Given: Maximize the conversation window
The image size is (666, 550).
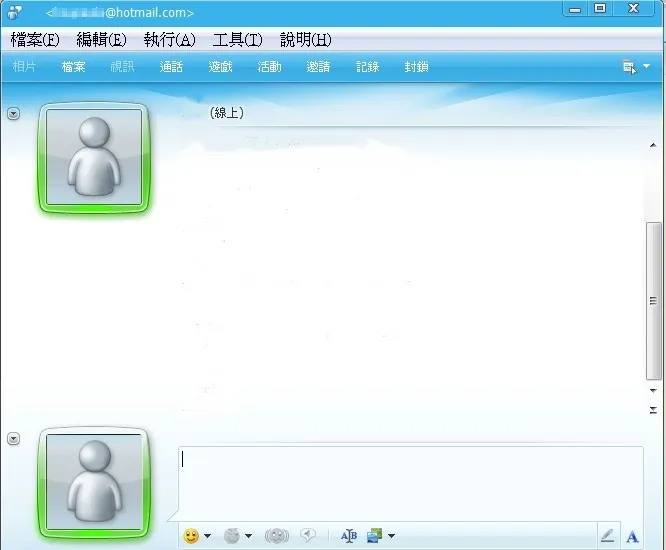Looking at the screenshot, I should pos(600,8).
